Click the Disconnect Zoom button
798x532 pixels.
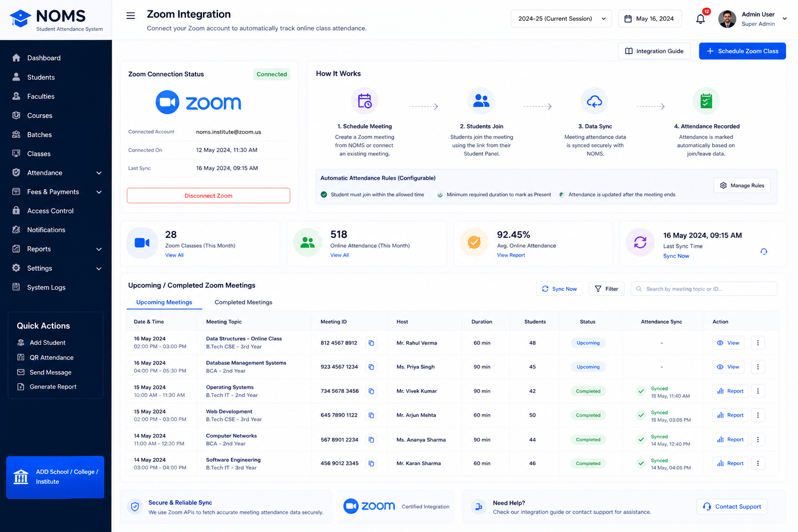click(x=208, y=196)
